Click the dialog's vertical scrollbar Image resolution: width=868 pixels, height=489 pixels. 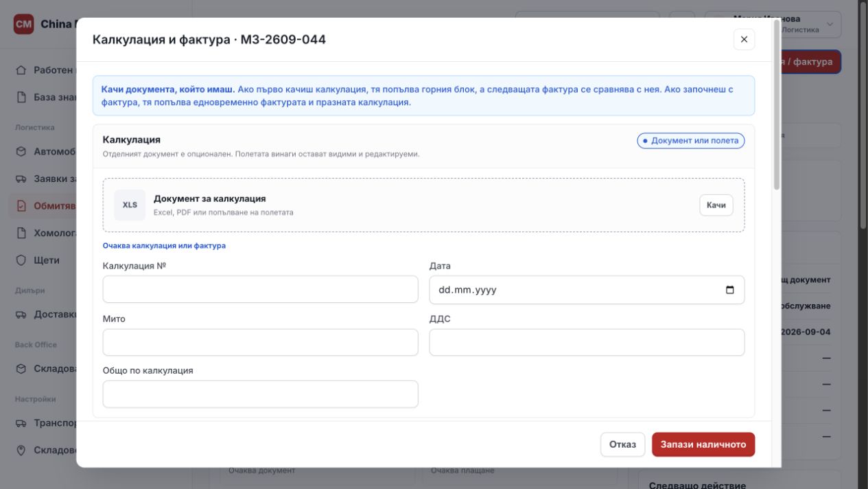[x=777, y=104]
